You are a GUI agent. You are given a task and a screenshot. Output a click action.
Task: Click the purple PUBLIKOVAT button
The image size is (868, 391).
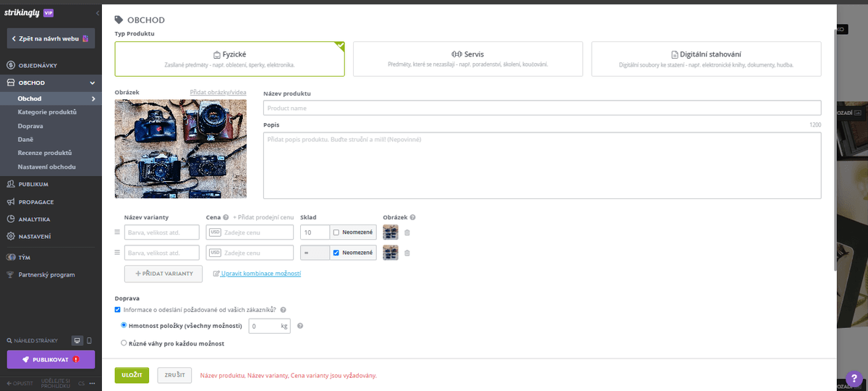click(51, 359)
